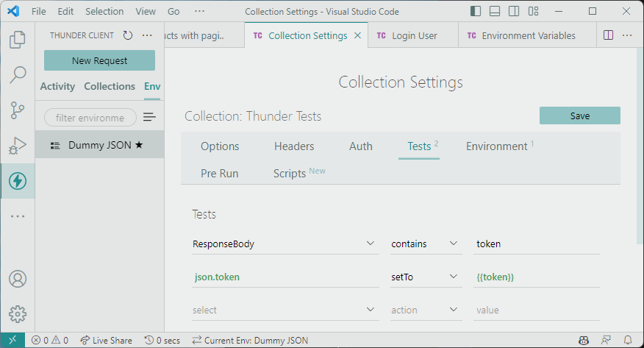Open the File menu
This screenshot has width=644, height=348.
39,11
